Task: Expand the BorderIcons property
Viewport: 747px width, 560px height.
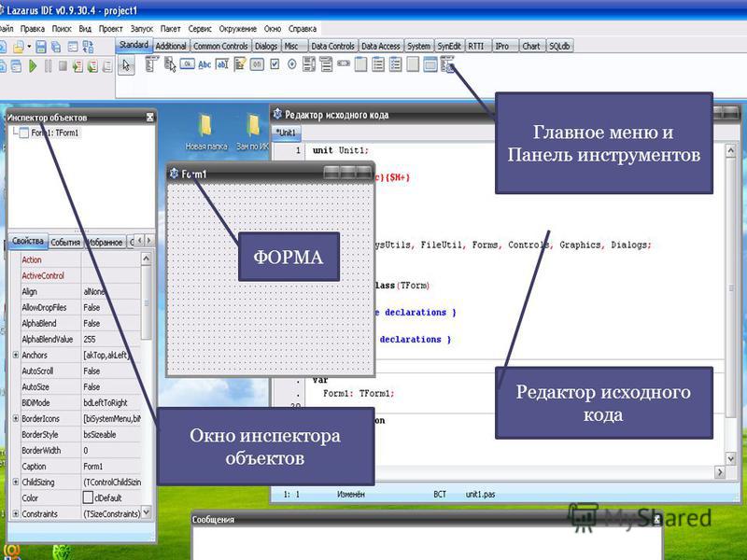Action: tap(15, 418)
